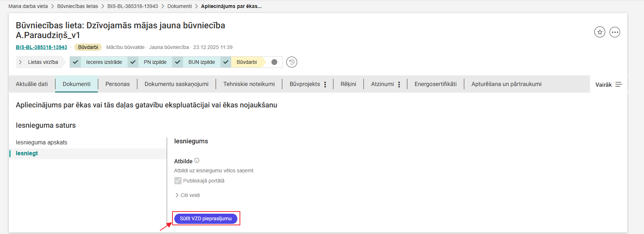Mark case as favorite with star icon
This screenshot has height=234, width=644.
(x=600, y=32)
